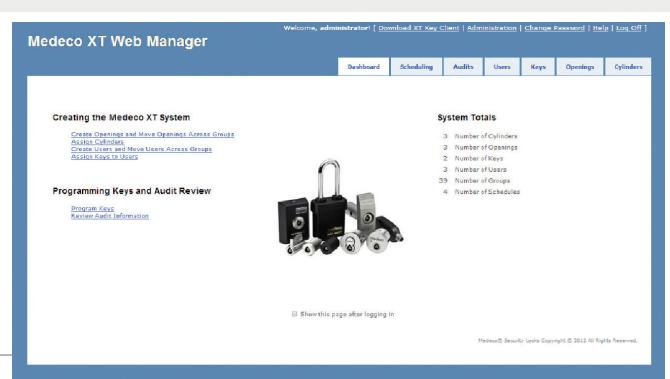670x379 pixels.
Task: Click Assign Keys to Users link
Action: (x=104, y=156)
